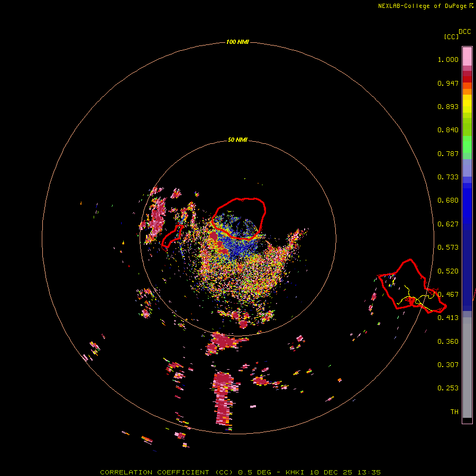
Task: Click the tall crimson echo column south of the radar
Action: (224, 399)
